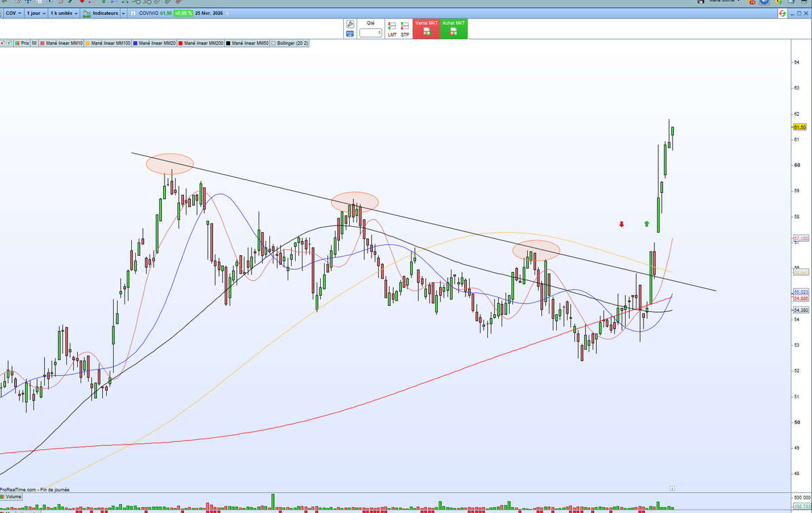812x513 pixels.
Task: Select Mané linear MM20 legend entry
Action: click(x=154, y=43)
